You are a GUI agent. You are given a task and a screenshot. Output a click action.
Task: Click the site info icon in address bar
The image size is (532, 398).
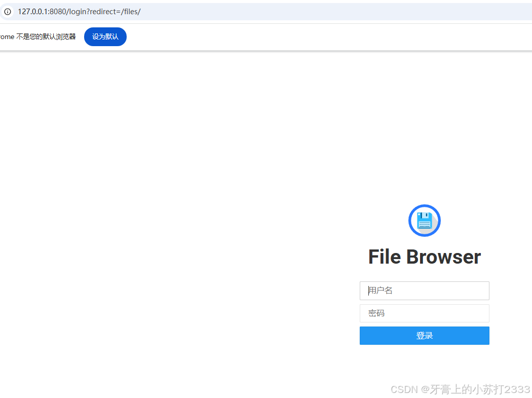tap(8, 12)
